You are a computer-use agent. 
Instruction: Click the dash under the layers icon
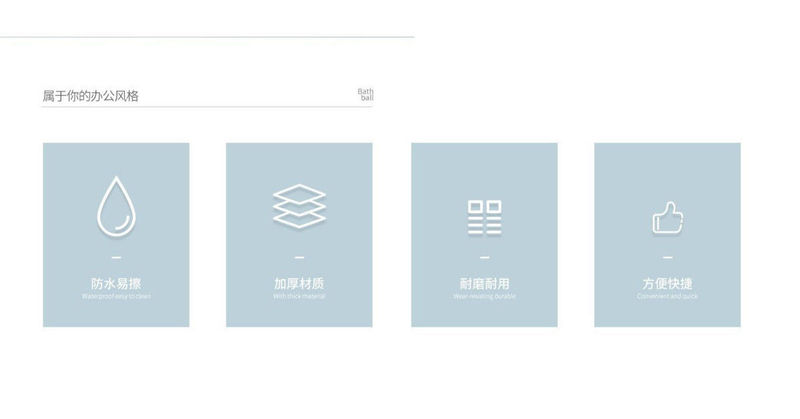coord(299,258)
